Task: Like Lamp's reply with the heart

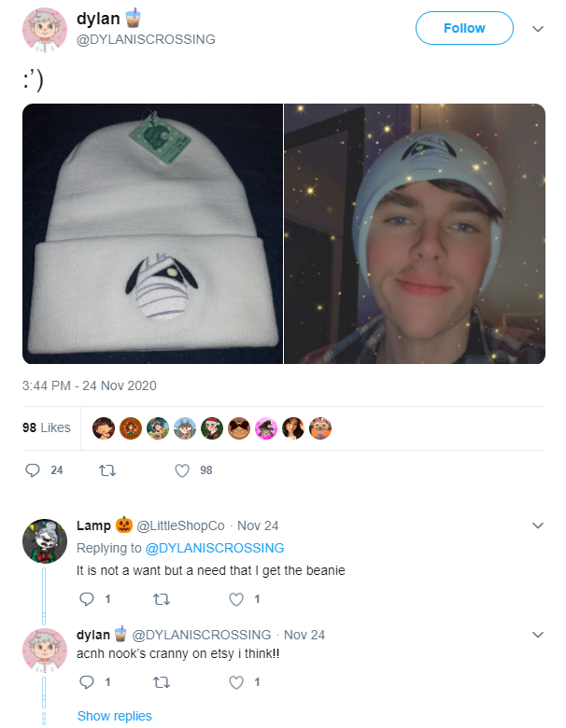Action: (x=236, y=599)
